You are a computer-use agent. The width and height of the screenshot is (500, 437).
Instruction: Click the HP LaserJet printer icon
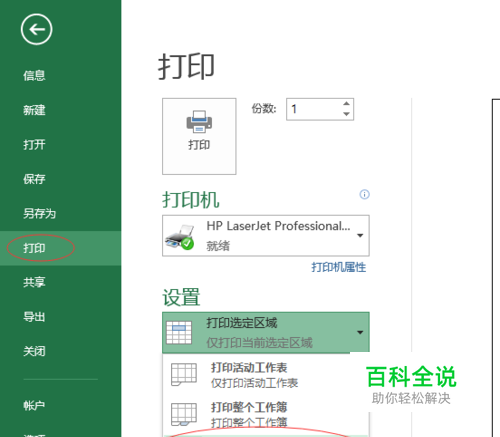tap(180, 237)
